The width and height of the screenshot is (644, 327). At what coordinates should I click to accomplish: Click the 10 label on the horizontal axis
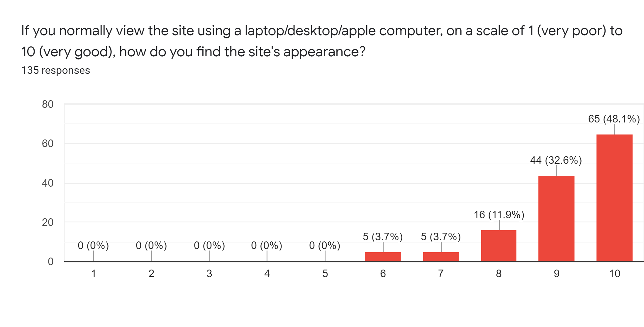pos(615,274)
